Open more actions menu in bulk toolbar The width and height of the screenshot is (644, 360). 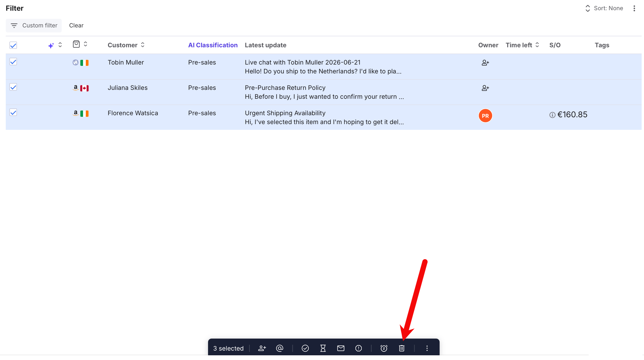[x=427, y=348]
